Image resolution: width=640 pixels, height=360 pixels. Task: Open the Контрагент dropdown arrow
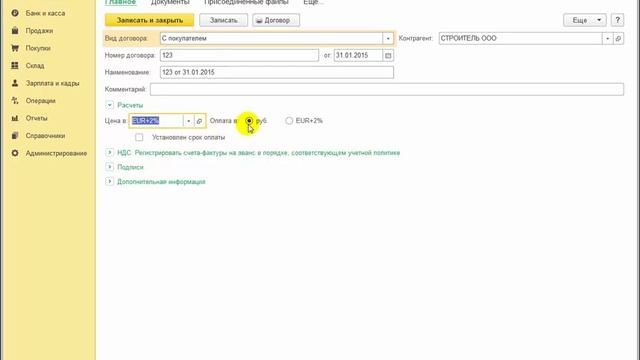[x=607, y=38]
